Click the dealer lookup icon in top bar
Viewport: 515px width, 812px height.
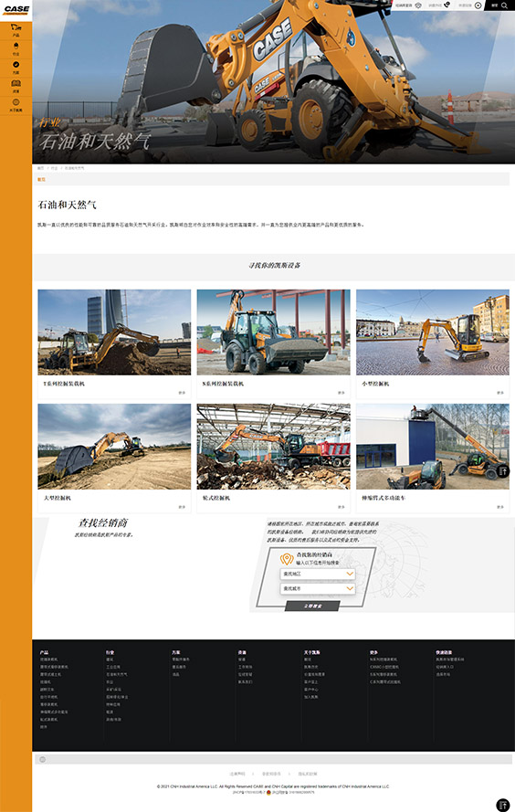tap(418, 5)
